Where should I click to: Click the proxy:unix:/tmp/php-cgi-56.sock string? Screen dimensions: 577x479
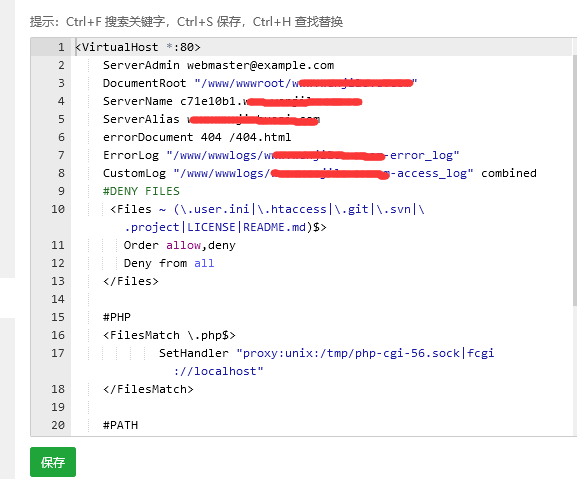(x=351, y=354)
